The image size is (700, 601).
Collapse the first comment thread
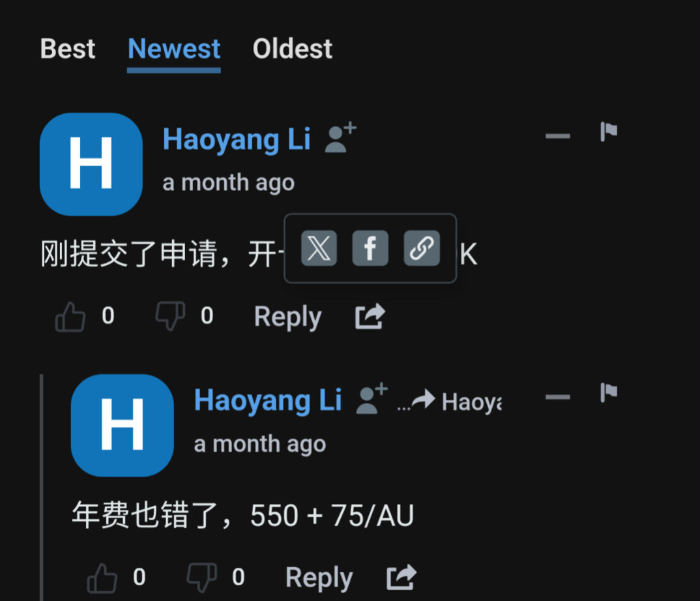(x=558, y=136)
